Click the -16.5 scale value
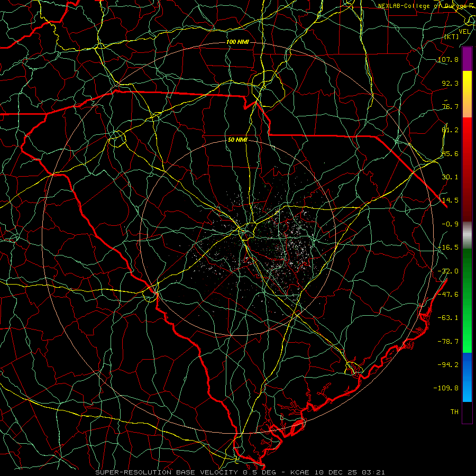 coord(448,248)
